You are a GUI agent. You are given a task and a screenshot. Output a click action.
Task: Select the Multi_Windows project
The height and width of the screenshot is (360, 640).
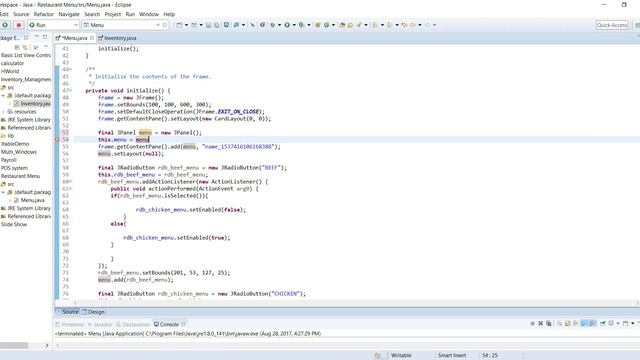click(19, 152)
